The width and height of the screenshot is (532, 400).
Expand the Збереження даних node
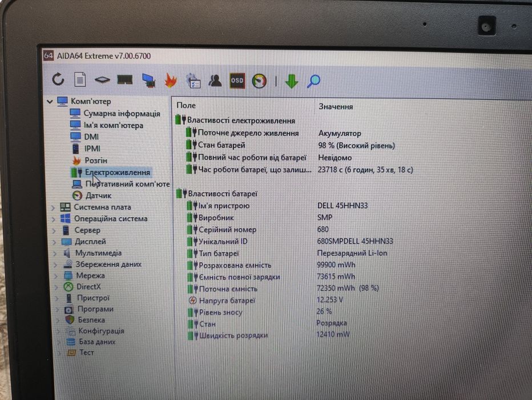[x=55, y=265]
